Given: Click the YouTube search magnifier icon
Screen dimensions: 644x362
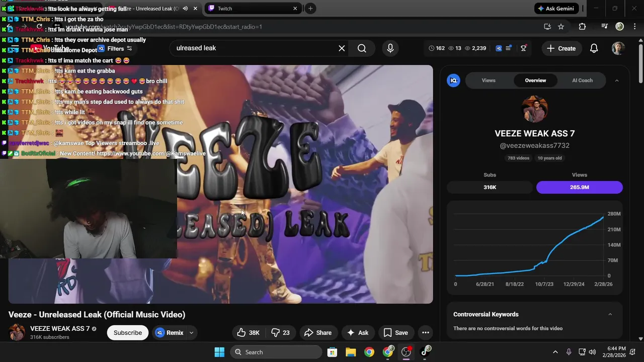Looking at the screenshot, I should (x=362, y=48).
